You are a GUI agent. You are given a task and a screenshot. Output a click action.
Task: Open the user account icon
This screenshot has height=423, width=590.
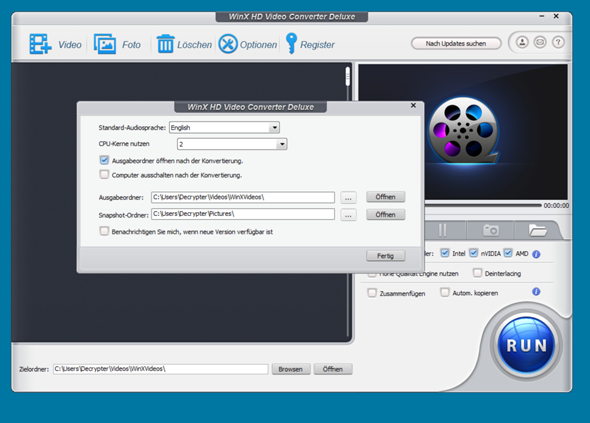click(522, 42)
